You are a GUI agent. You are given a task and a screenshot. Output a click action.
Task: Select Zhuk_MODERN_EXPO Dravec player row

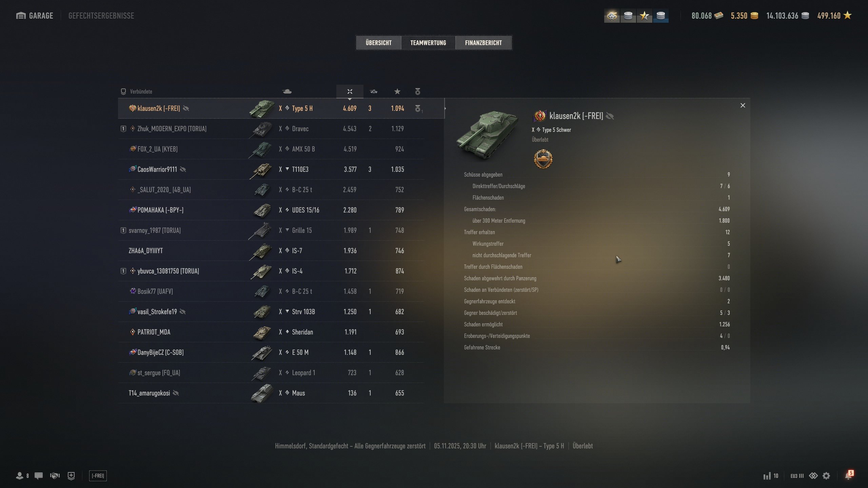(x=271, y=129)
